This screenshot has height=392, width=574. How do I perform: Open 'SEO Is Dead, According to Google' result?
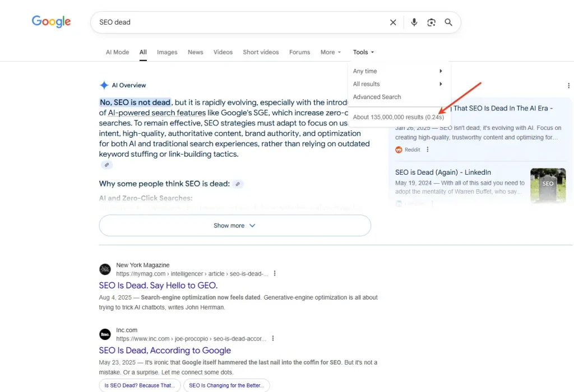(165, 351)
